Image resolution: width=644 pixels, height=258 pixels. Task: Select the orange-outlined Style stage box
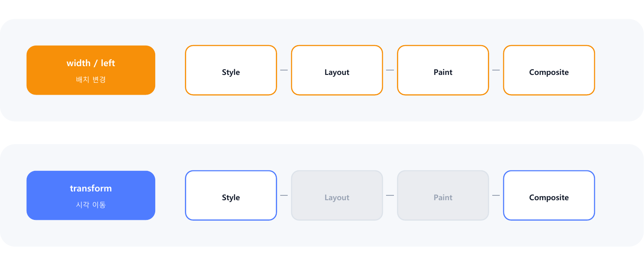pos(231,70)
